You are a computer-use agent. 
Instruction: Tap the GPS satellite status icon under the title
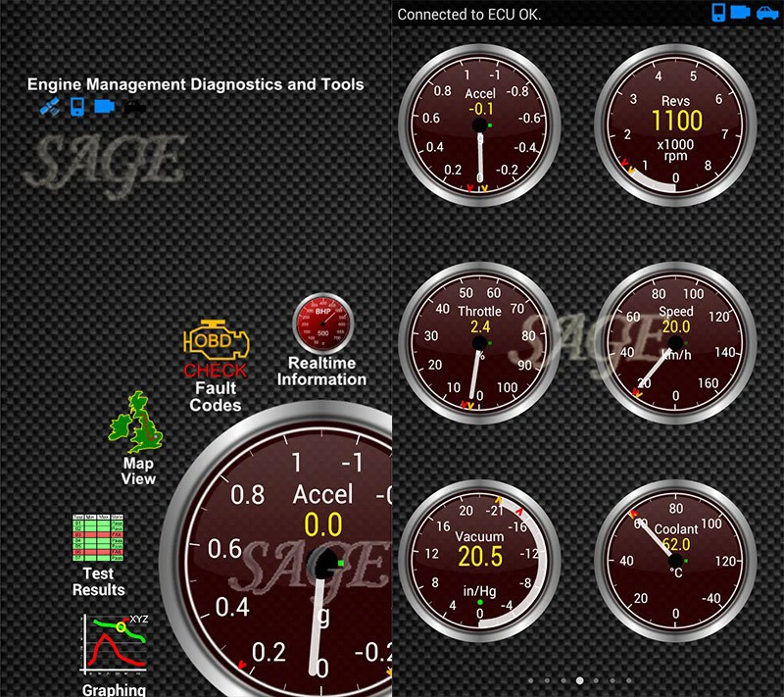tap(50, 107)
